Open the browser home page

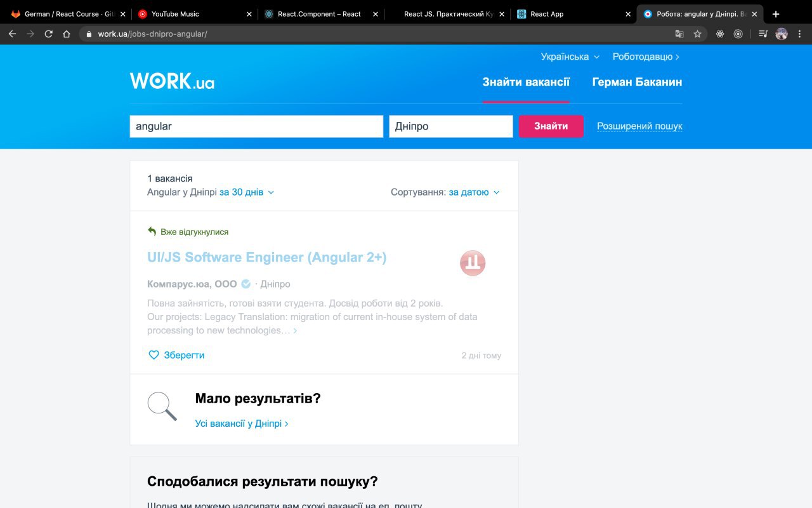(67, 34)
